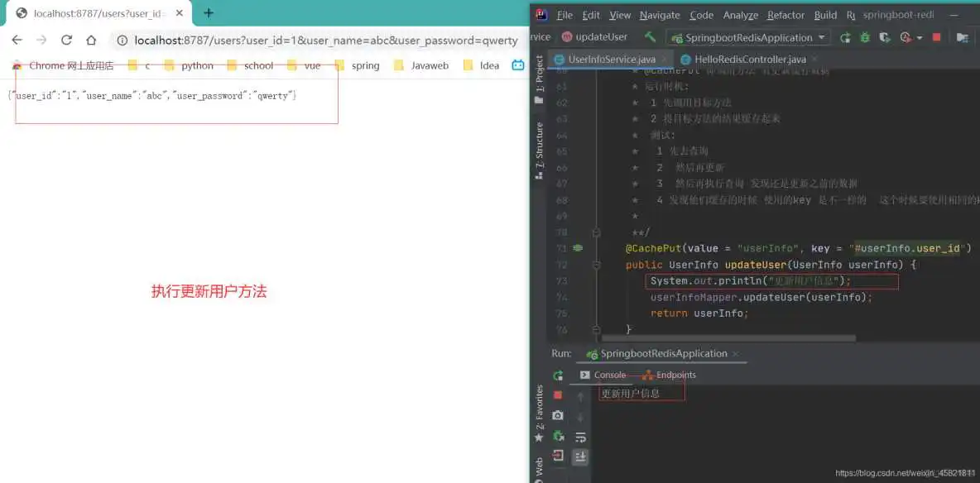The height and width of the screenshot is (483, 980).
Task: Run SpringbootRedisApplication with coverage icon
Action: [x=885, y=37]
